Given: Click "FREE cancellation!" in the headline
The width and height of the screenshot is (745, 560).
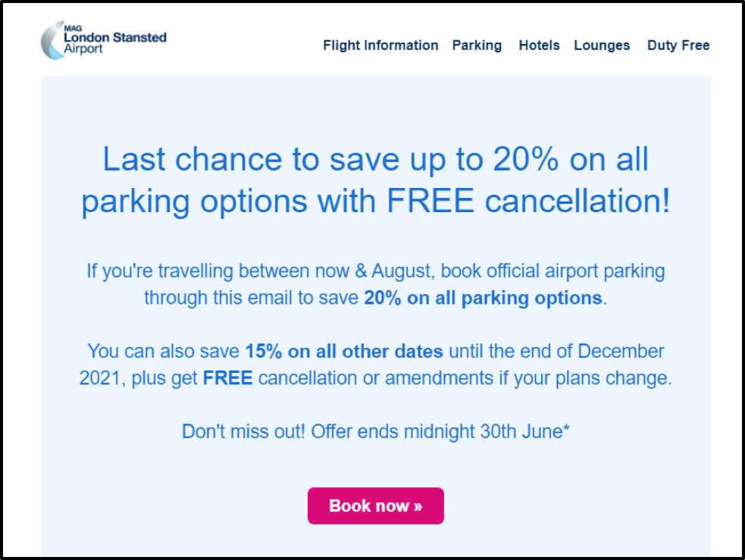Looking at the screenshot, I should (528, 202).
